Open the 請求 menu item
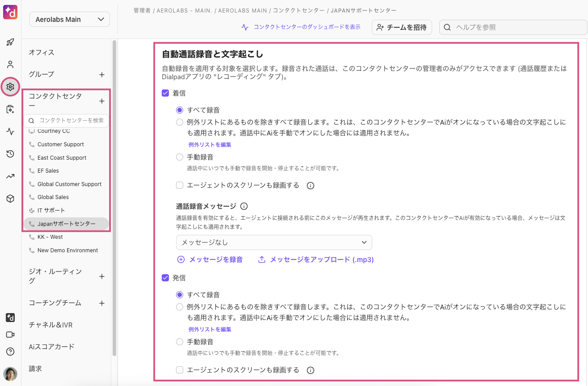 [x=35, y=369]
